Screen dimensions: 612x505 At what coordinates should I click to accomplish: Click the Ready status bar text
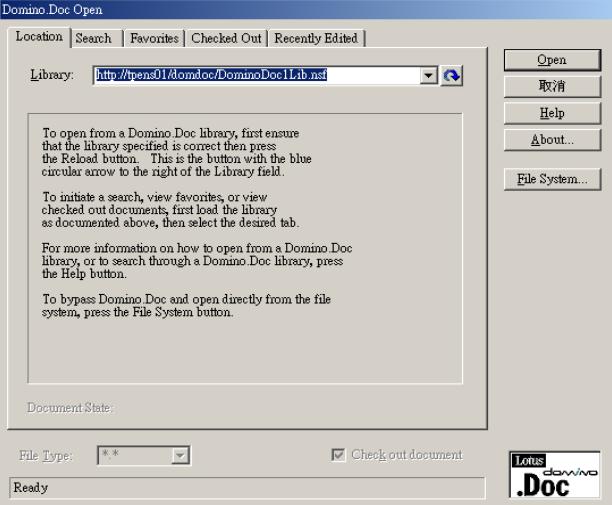[31, 487]
